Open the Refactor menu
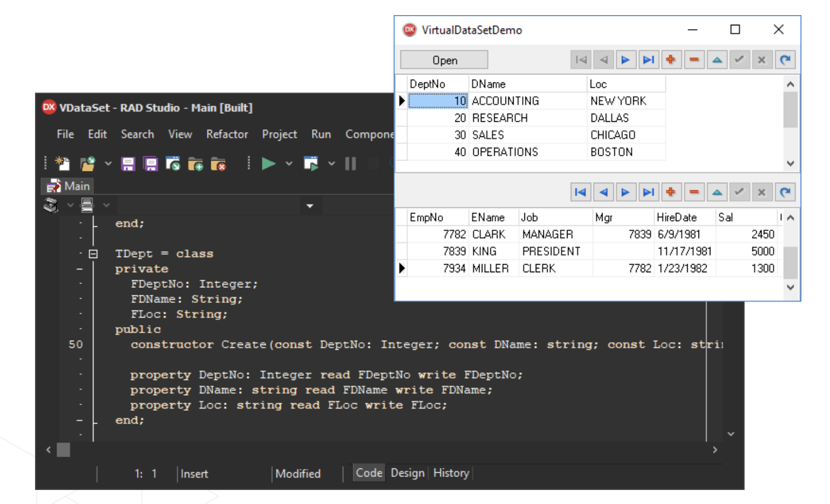 pos(227,134)
